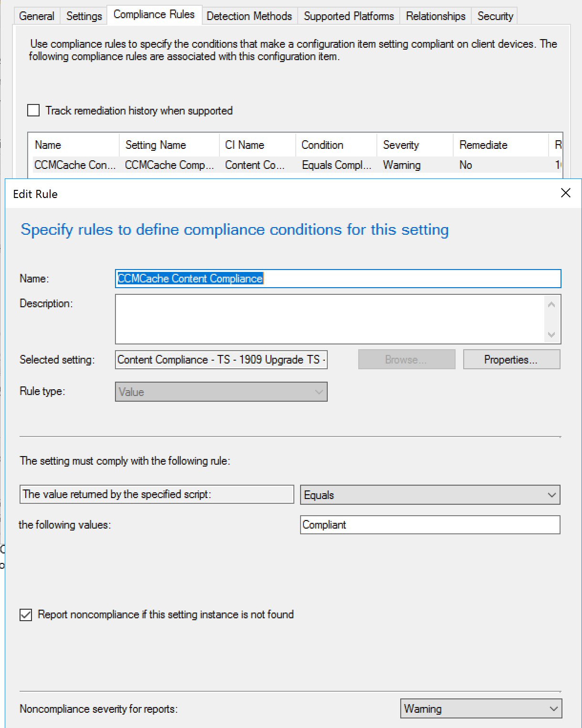Uncheck Report noncompliance if setting instance not found
The width and height of the screenshot is (582, 728).
click(x=25, y=615)
